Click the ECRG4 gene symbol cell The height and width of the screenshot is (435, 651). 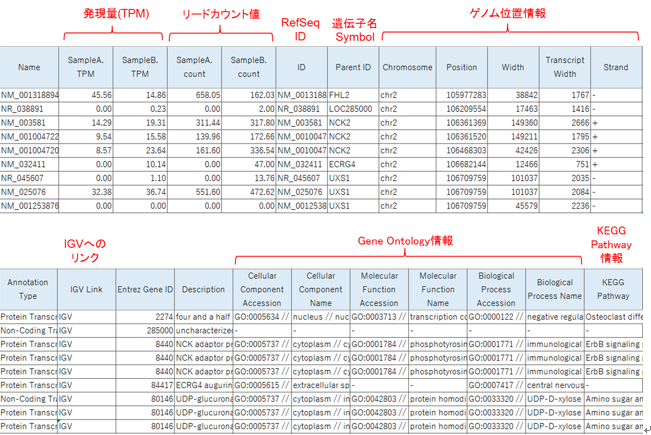coord(353,164)
